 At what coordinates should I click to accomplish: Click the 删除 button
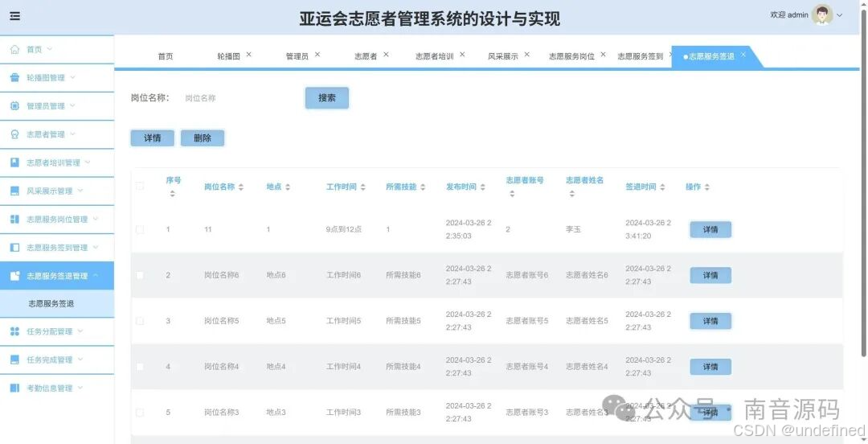click(203, 138)
